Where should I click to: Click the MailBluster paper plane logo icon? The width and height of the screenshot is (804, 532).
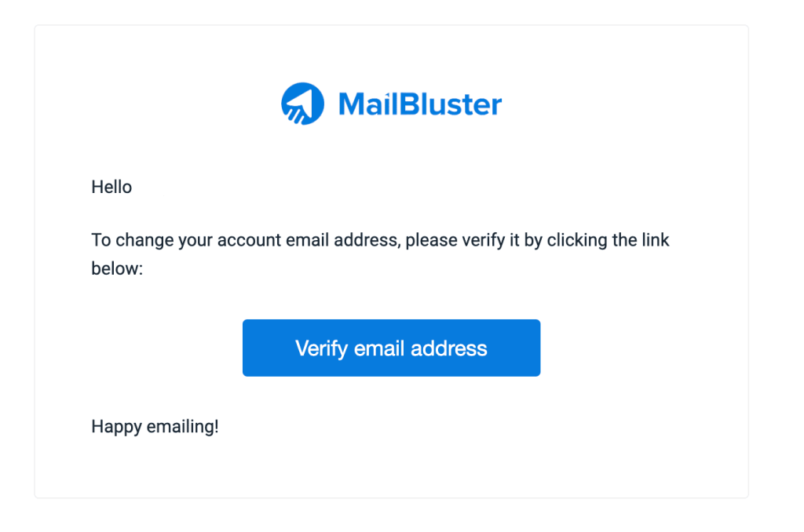point(304,103)
